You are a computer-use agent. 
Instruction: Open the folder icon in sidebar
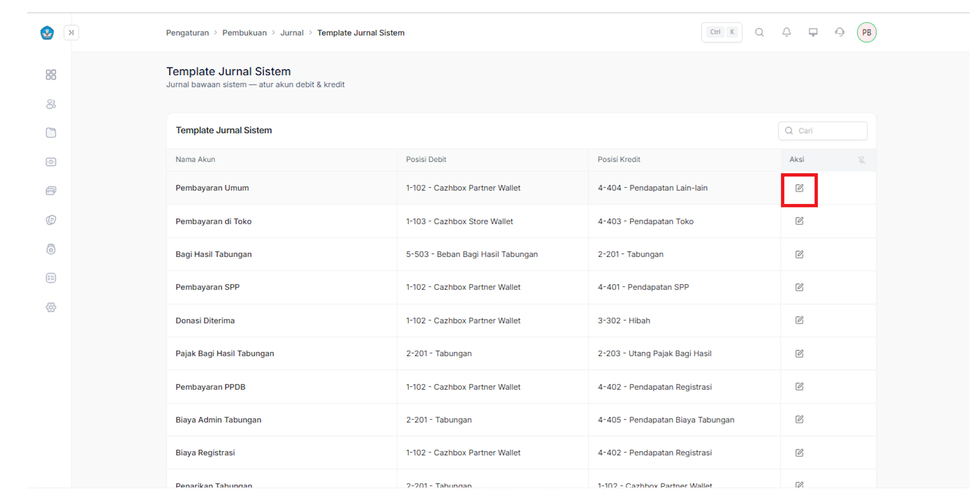(51, 133)
